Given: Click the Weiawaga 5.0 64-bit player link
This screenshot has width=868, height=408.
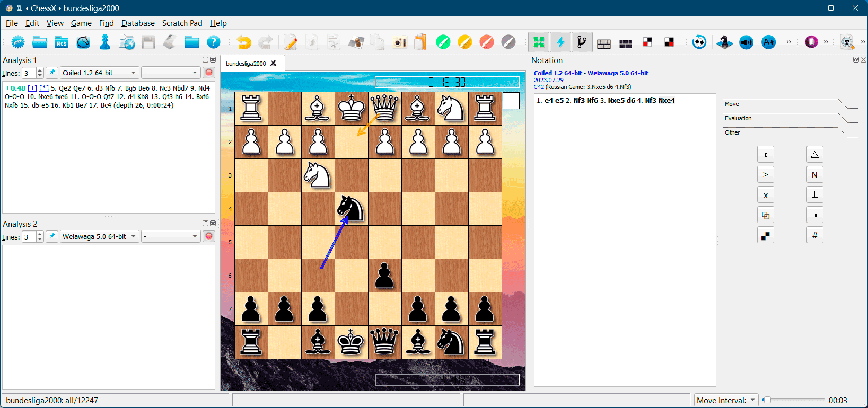Looking at the screenshot, I should tap(618, 73).
